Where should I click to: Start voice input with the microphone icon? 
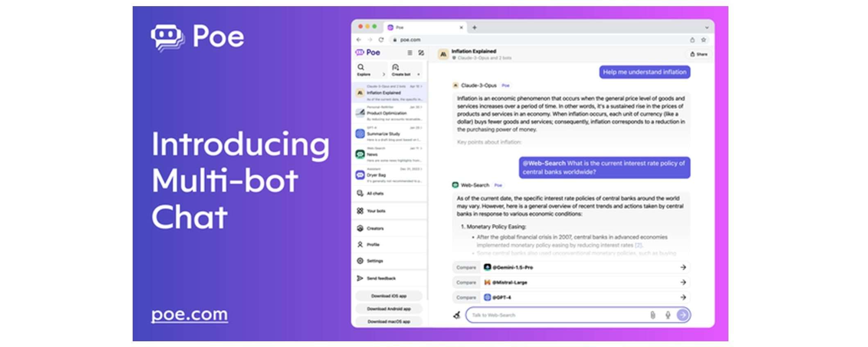[668, 315]
